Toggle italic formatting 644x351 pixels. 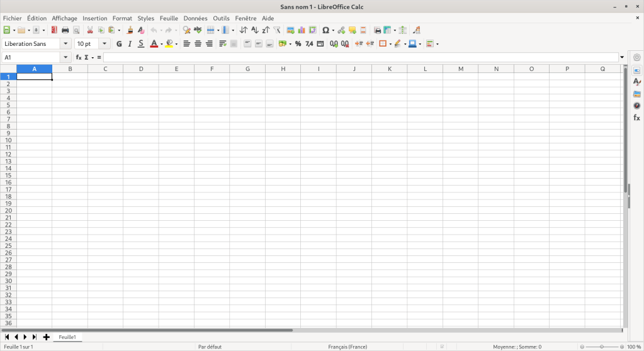[x=130, y=43]
